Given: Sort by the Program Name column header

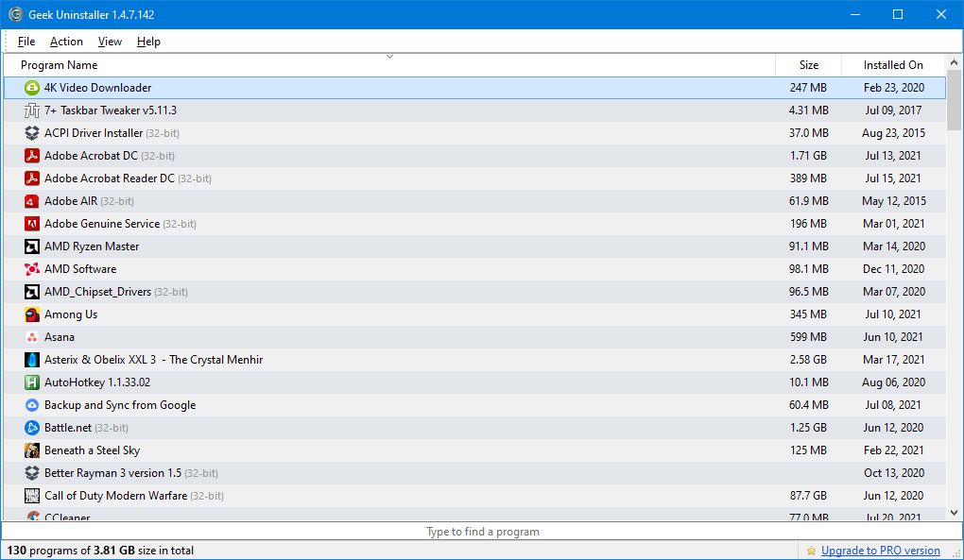Looking at the screenshot, I should (389, 65).
